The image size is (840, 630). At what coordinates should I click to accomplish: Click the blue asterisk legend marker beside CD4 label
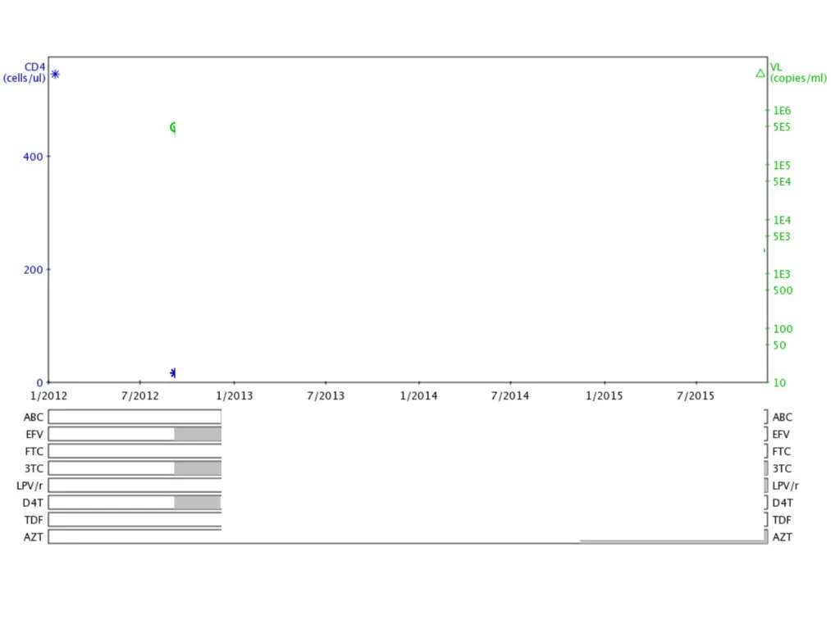[55, 74]
